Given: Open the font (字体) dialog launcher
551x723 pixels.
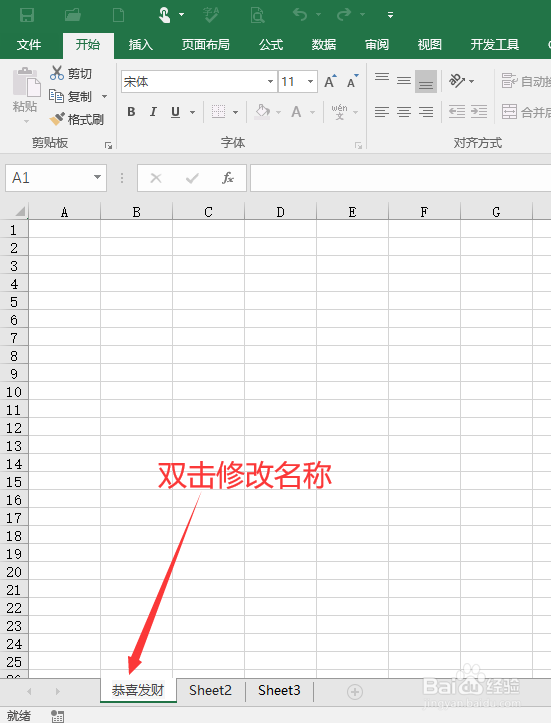Looking at the screenshot, I should tap(358, 146).
